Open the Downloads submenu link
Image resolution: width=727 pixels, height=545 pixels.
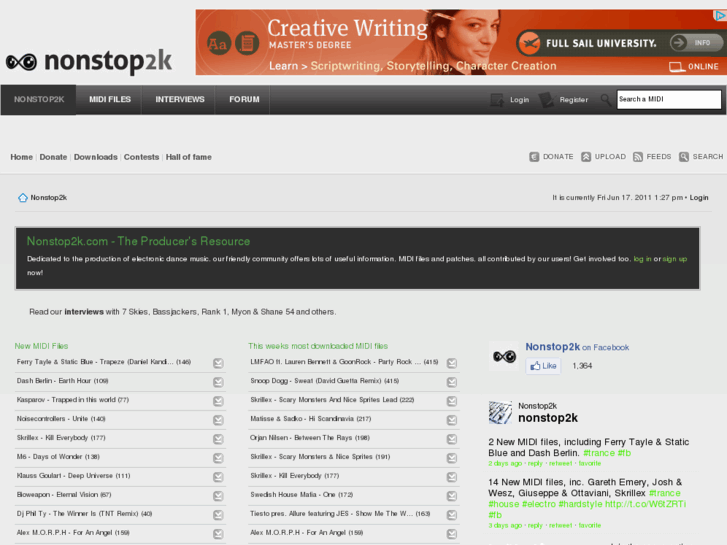96,157
